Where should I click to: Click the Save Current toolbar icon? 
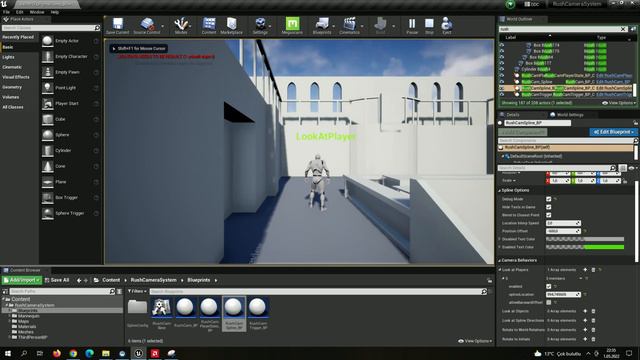118,26
